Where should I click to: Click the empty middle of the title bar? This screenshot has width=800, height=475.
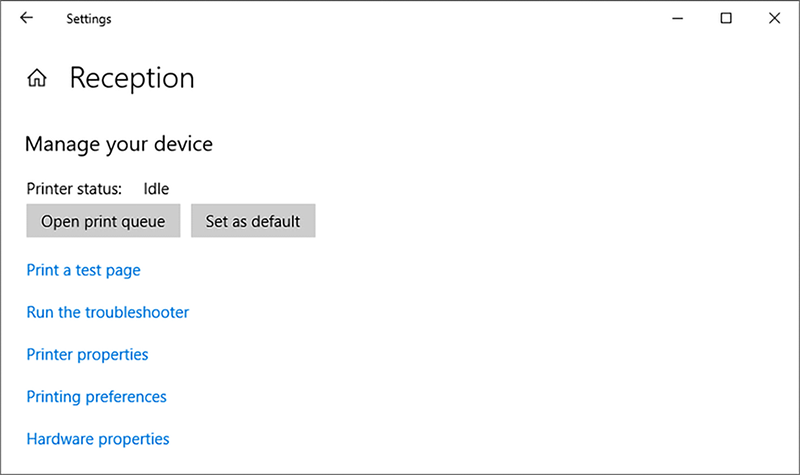pos(380,18)
